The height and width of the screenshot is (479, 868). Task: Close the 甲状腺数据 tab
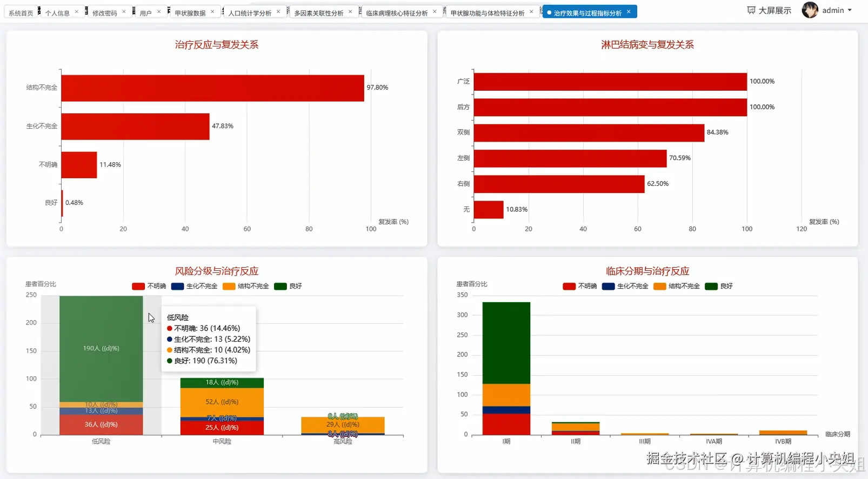coord(212,11)
